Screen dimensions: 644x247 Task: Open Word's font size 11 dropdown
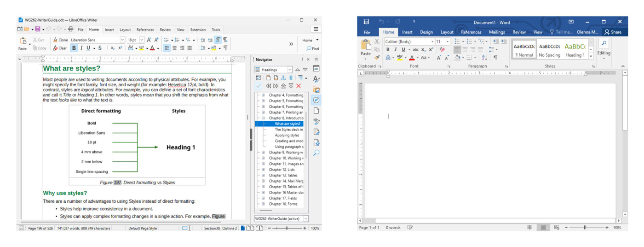click(x=448, y=41)
